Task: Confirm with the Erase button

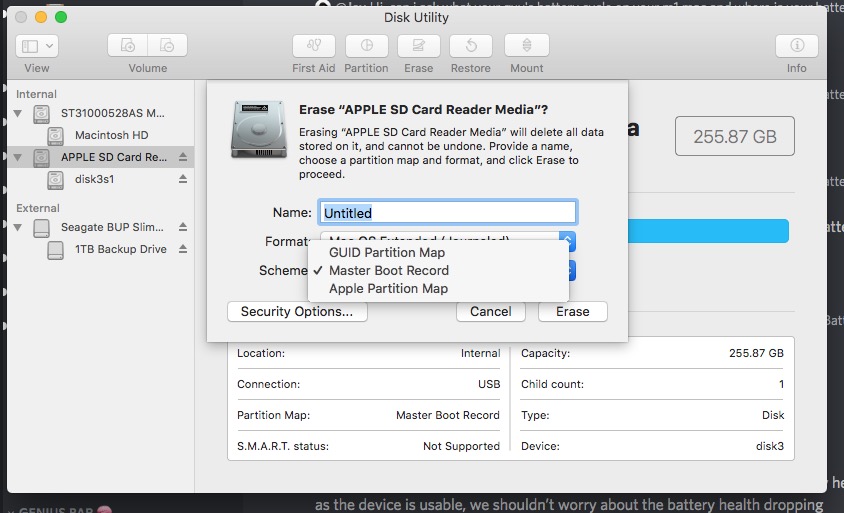Action: tap(573, 312)
